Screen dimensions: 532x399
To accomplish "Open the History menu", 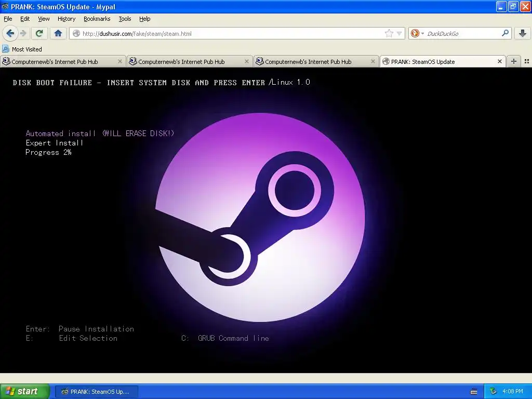I will 66,19.
